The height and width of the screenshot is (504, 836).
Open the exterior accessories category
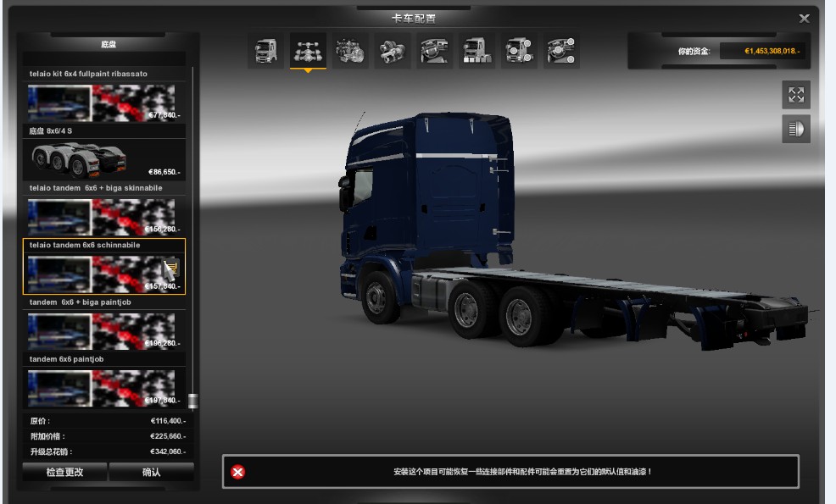[x=519, y=51]
